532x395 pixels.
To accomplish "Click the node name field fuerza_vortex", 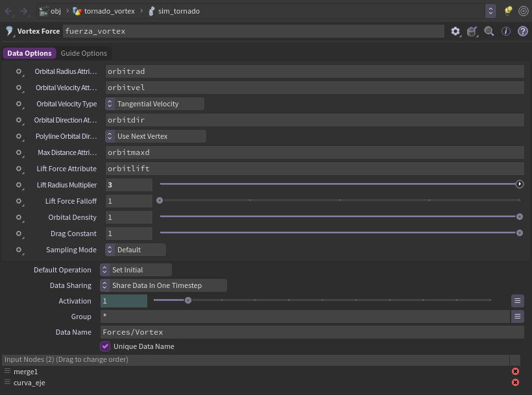I will (x=254, y=31).
